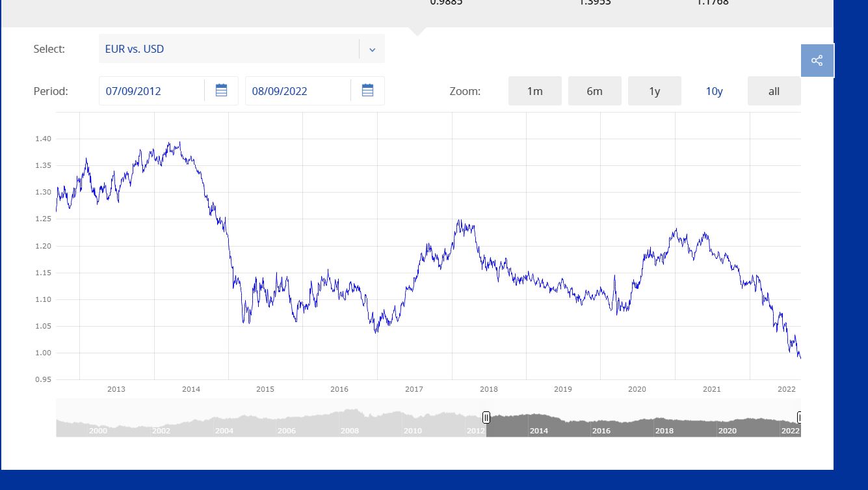Click the Select: label
Viewport: 868px width, 490px height.
(49, 49)
